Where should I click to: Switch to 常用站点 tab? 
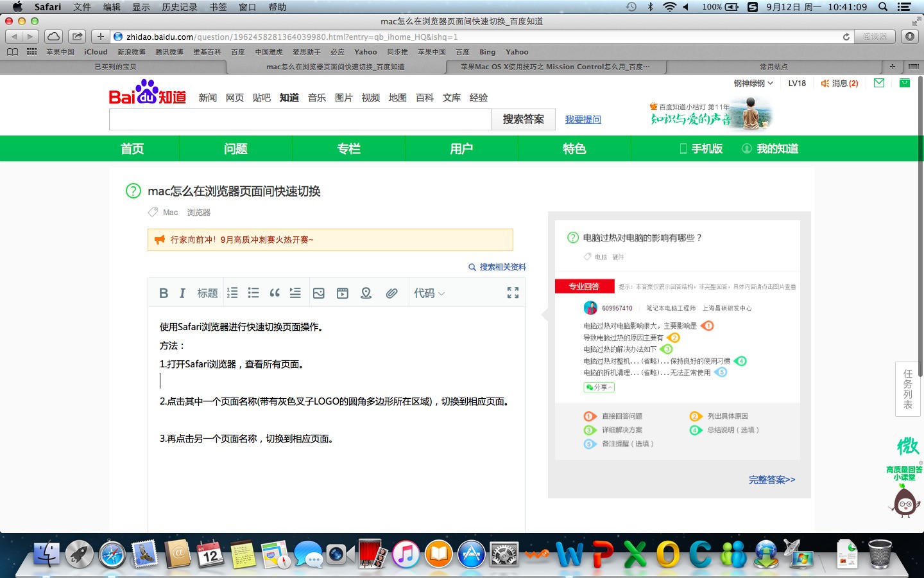click(x=774, y=67)
